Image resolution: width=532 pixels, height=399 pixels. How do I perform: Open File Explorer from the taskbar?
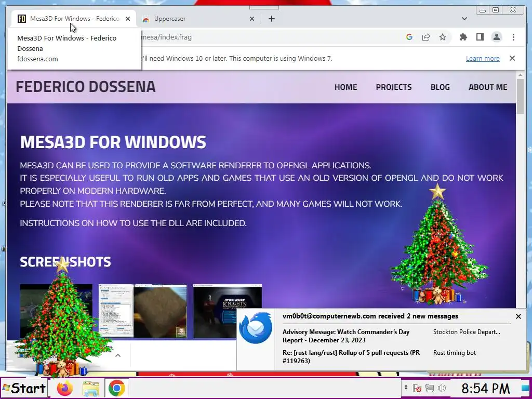point(91,388)
